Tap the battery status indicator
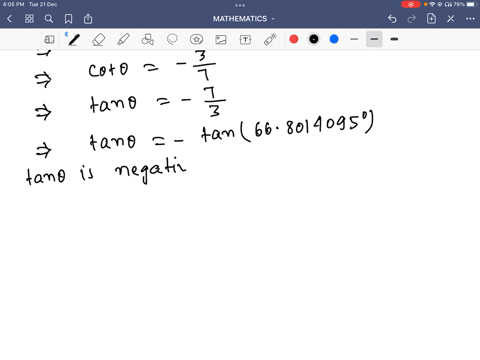 coord(465,4)
